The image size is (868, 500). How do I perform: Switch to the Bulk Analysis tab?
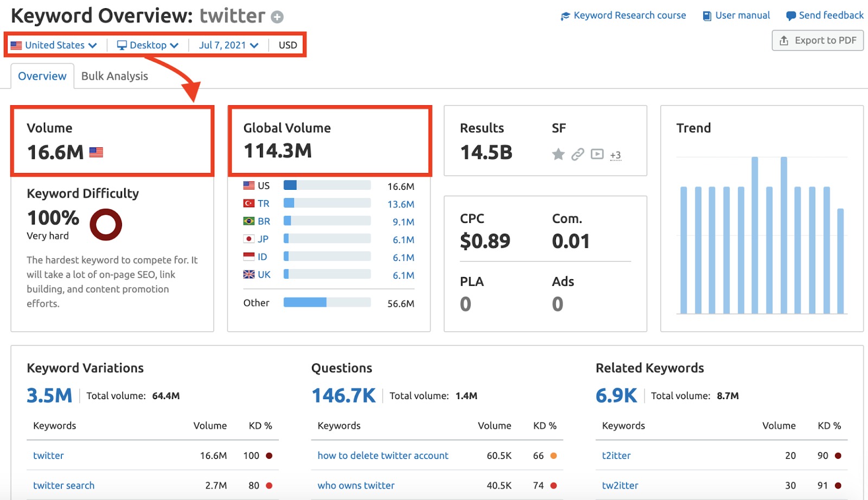point(114,76)
